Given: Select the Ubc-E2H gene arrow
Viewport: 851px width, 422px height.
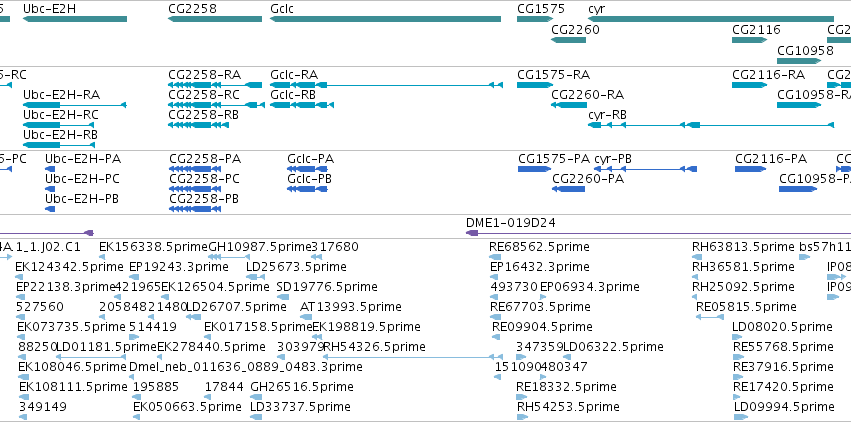Looking at the screenshot, I should (x=75, y=19).
